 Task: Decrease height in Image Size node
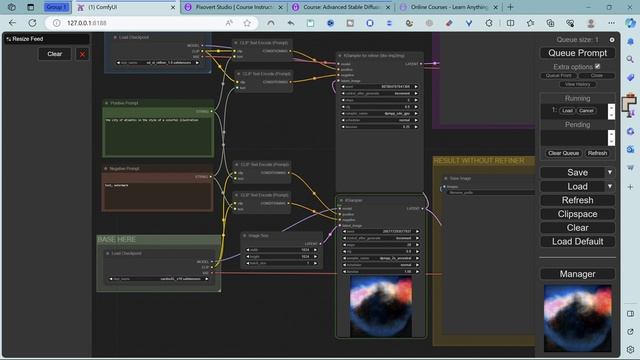pyautogui.click(x=248, y=256)
